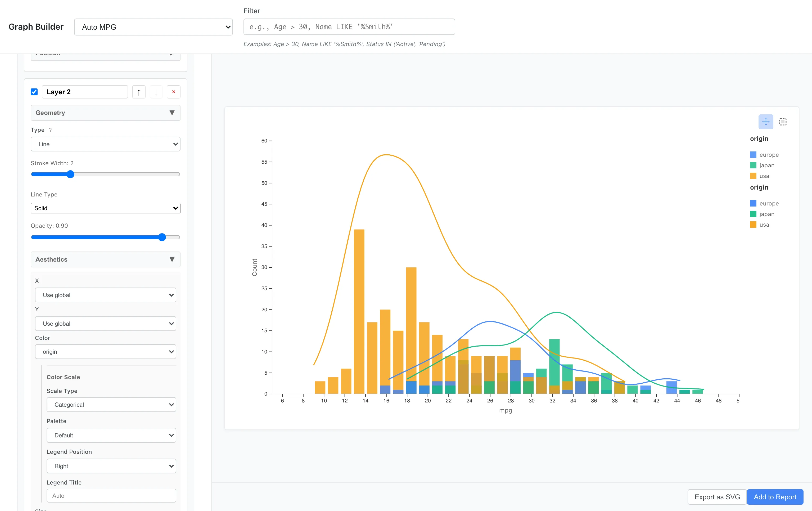Select the pan tool above the chart
Image resolution: width=812 pixels, height=511 pixels.
coord(766,122)
